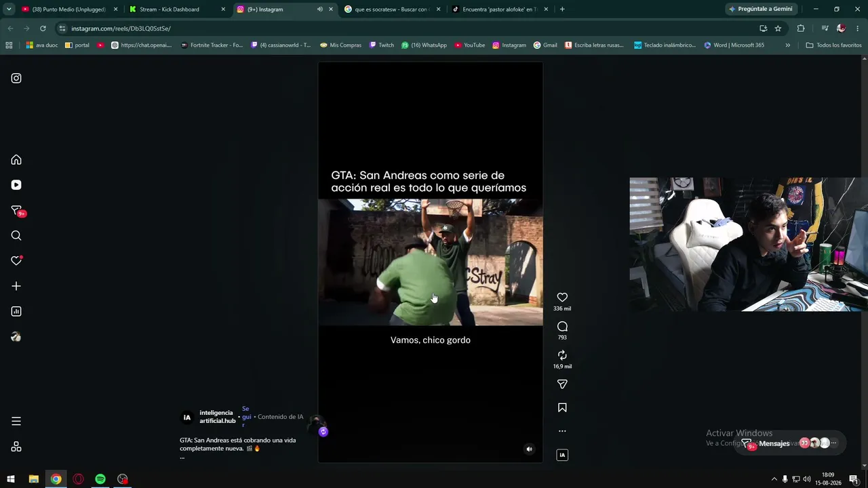Click the address bar with instagram.com URL

click(407, 28)
